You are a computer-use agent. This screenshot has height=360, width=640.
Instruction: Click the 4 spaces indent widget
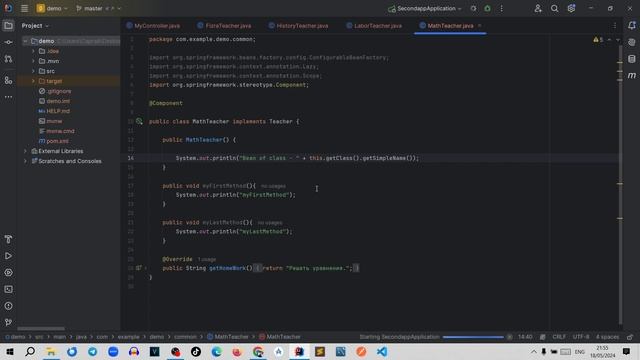pos(607,337)
